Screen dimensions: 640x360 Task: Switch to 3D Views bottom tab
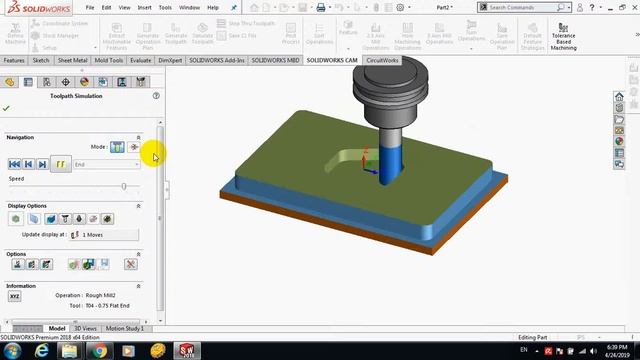click(85, 329)
